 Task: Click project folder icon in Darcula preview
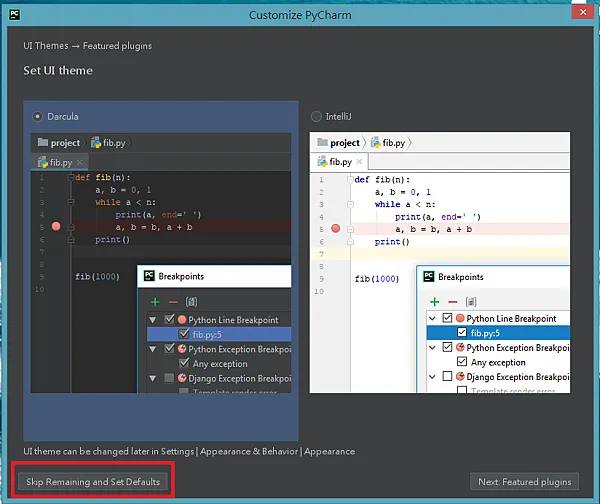tap(42, 142)
